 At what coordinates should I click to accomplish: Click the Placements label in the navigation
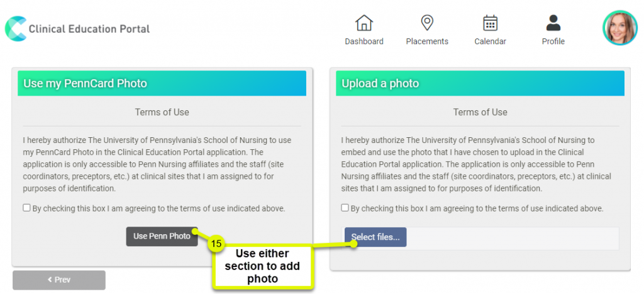coord(427,42)
